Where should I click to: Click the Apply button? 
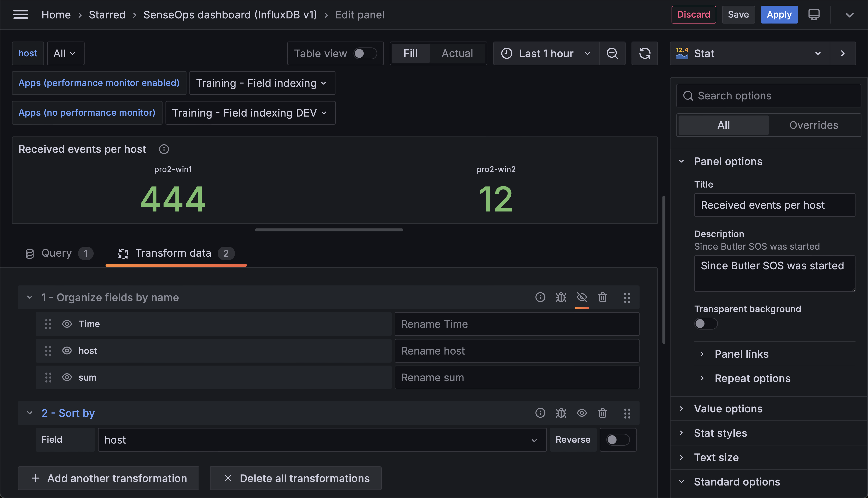click(x=779, y=14)
